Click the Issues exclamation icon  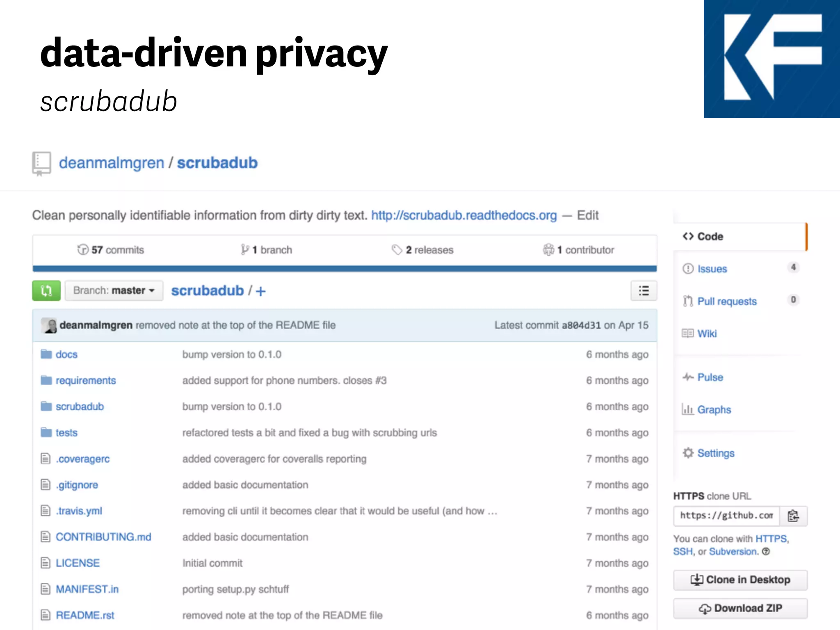click(x=688, y=269)
